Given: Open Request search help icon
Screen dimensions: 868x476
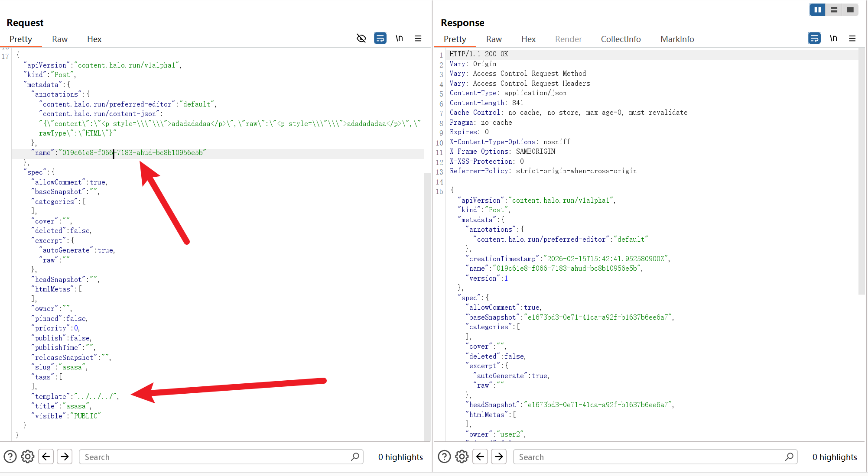Looking at the screenshot, I should (10, 457).
